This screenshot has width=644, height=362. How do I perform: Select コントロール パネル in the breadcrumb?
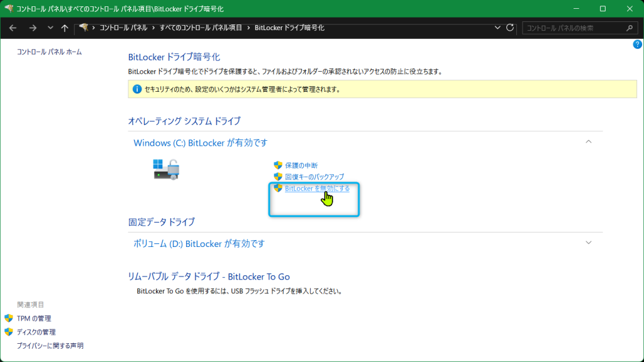point(123,28)
